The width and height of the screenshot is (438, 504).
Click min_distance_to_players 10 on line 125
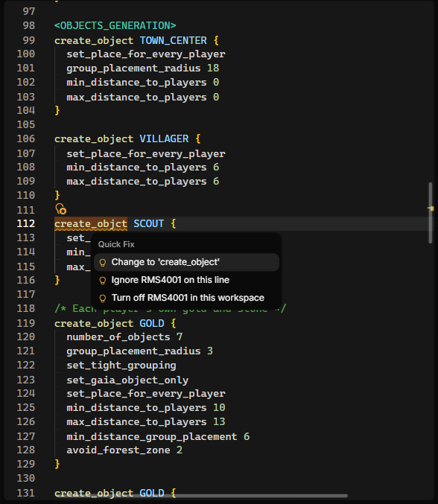146,407
